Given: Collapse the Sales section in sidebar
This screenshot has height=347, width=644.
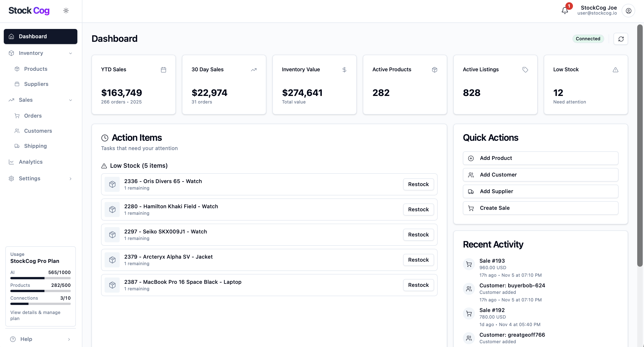Looking at the screenshot, I should (x=70, y=100).
